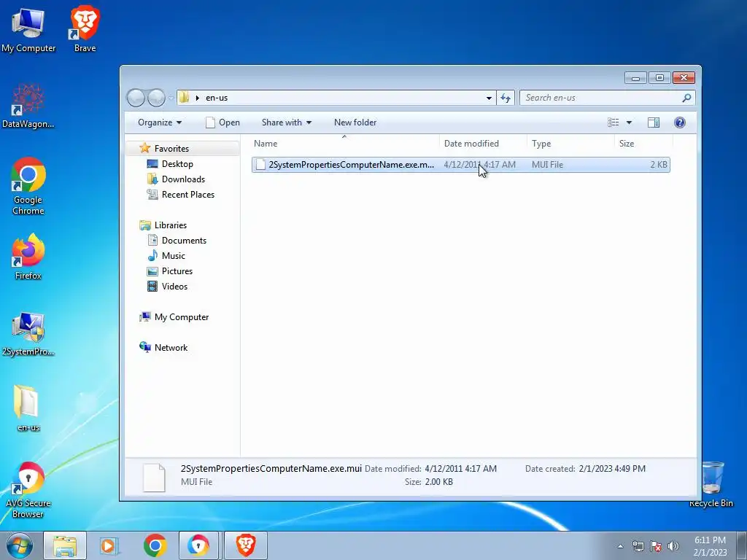This screenshot has height=560, width=747.
Task: Select the 2SystemPro desktop shortcut
Action: point(28,334)
